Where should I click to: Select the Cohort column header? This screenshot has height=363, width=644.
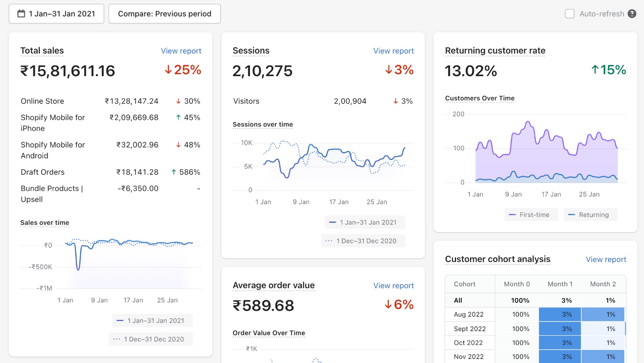click(x=464, y=284)
